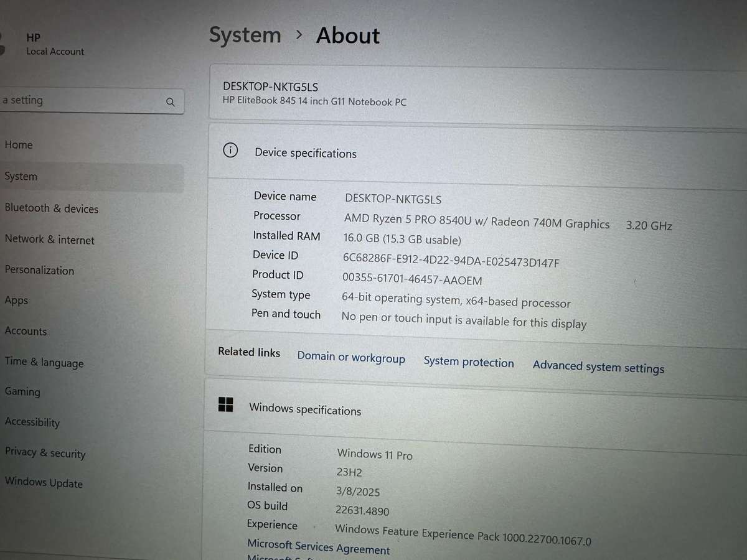Click the info icon beside Device specifications
This screenshot has width=747, height=560.
coord(230,150)
